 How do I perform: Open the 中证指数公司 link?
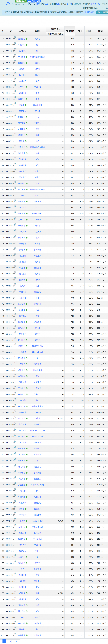(x=88, y=12)
